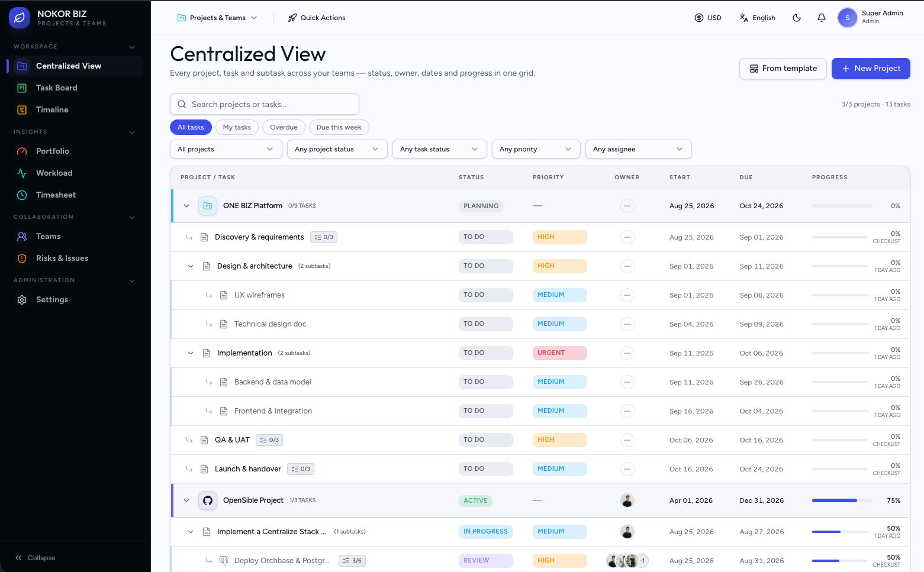Collapse Implementation subtasks

click(191, 353)
